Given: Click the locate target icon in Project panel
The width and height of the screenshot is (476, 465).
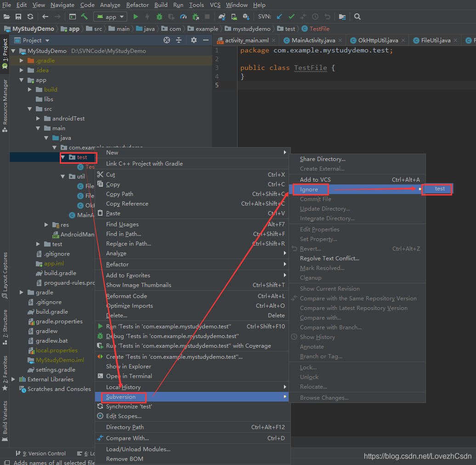Looking at the screenshot, I should (167, 40).
